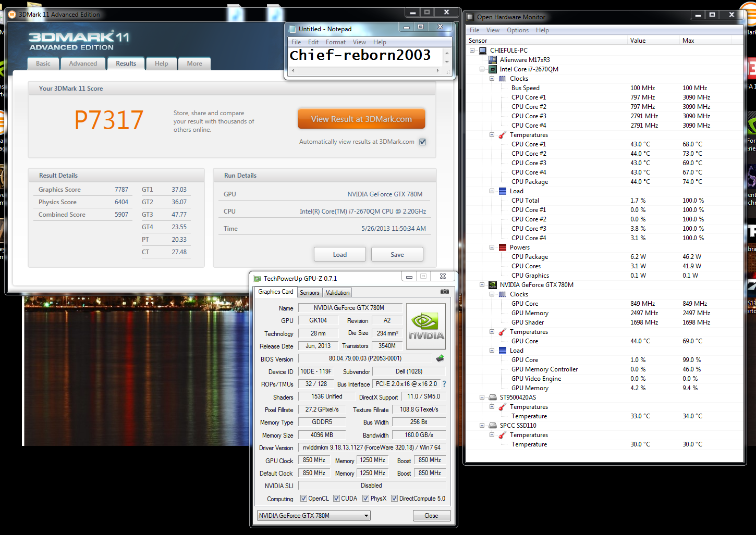This screenshot has width=756, height=535.
Task: Open the Format menu in Notepad
Action: (x=336, y=42)
